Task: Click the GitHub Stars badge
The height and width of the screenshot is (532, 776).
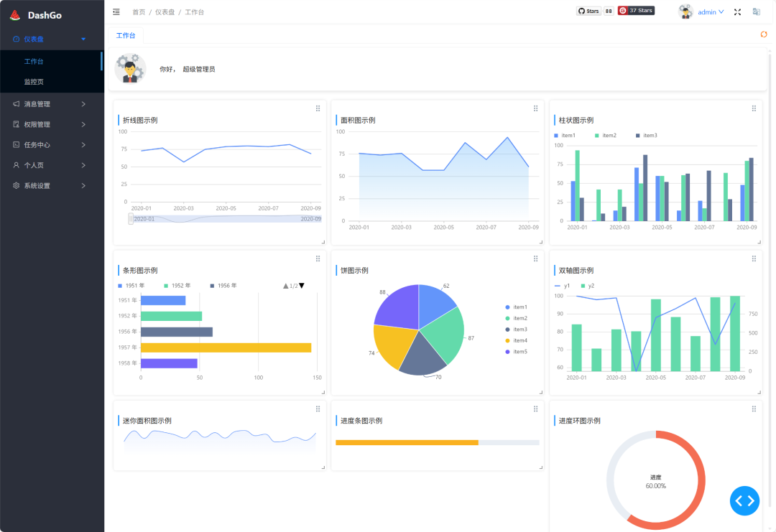Action: (595, 11)
